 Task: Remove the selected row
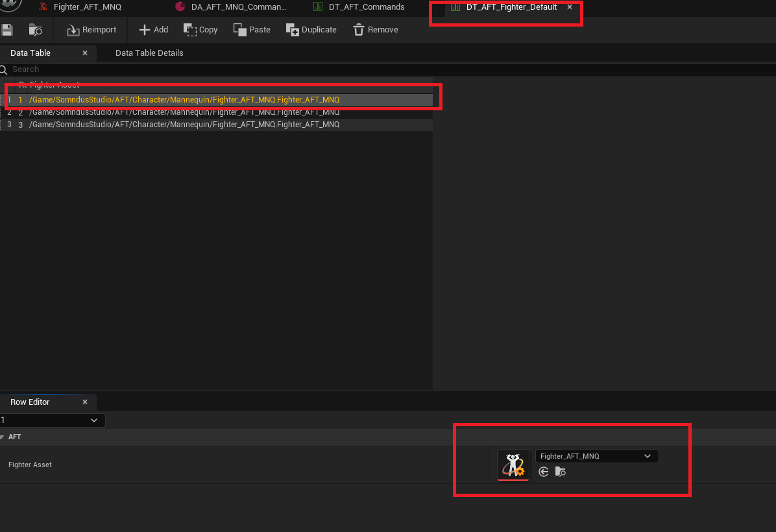pos(375,30)
